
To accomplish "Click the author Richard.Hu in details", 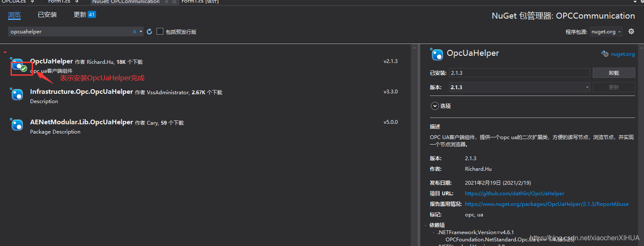I will pyautogui.click(x=478, y=169).
